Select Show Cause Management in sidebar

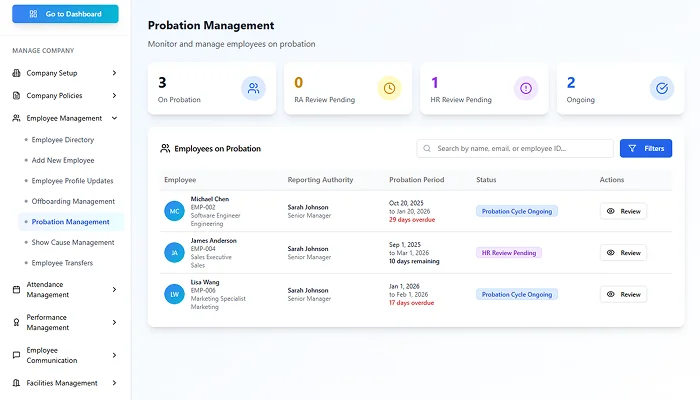(x=72, y=242)
